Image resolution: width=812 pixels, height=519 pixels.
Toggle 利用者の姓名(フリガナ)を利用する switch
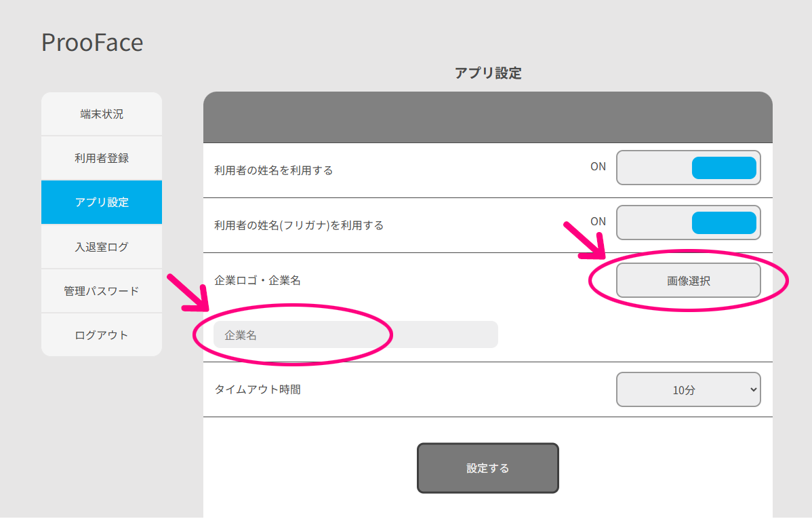(x=688, y=223)
